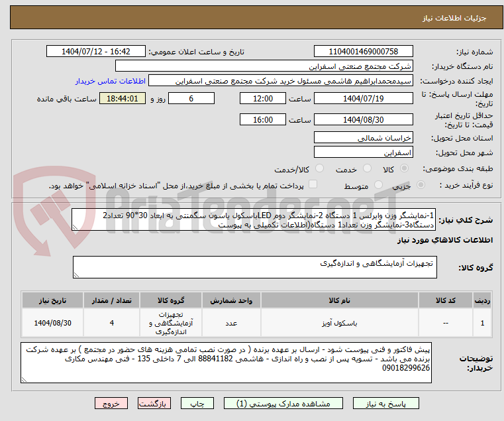Click the unit cell 'عدد'
The image size is (504, 421).
(x=231, y=323)
